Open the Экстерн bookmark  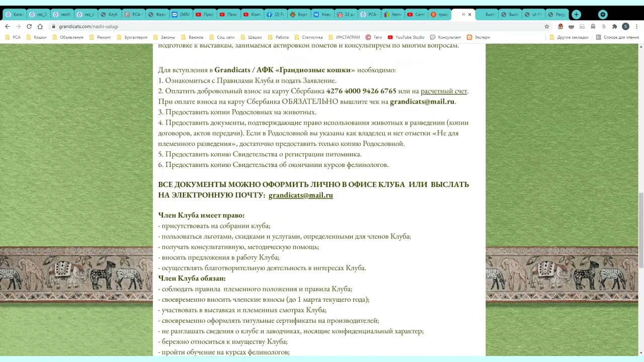click(x=478, y=37)
